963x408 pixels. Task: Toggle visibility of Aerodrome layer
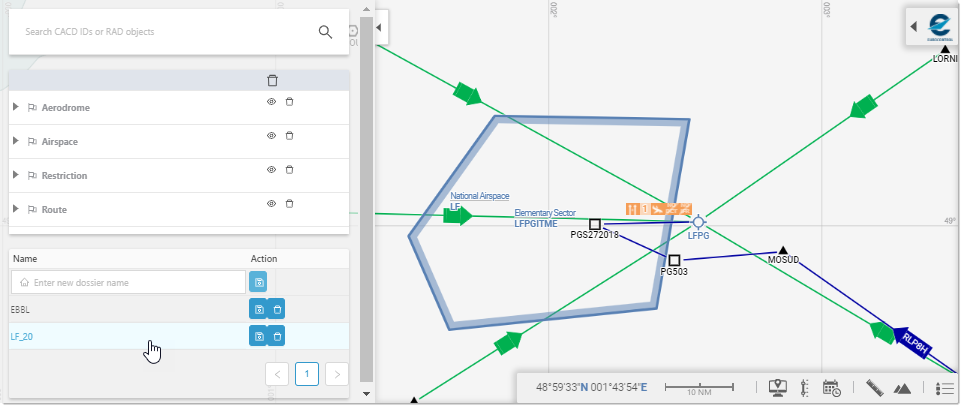(271, 102)
